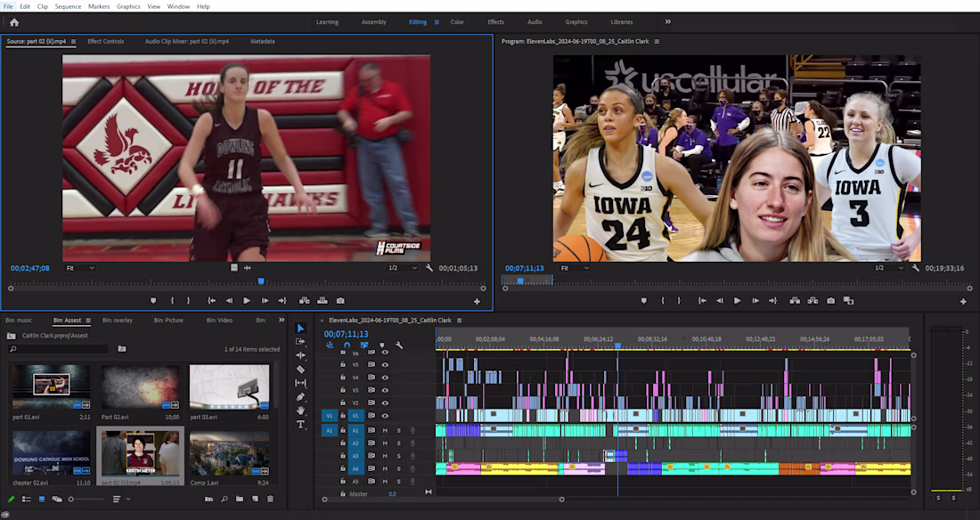Select the Hand tool
The height and width of the screenshot is (520, 980).
click(x=300, y=410)
